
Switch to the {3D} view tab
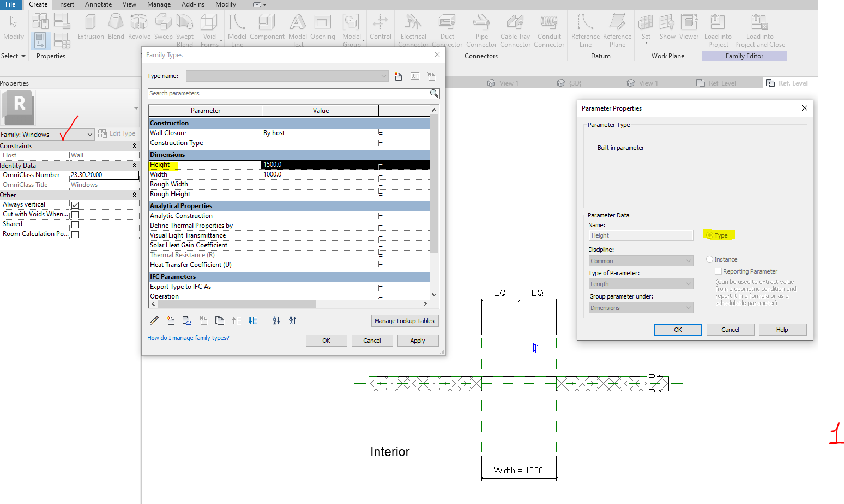(569, 83)
